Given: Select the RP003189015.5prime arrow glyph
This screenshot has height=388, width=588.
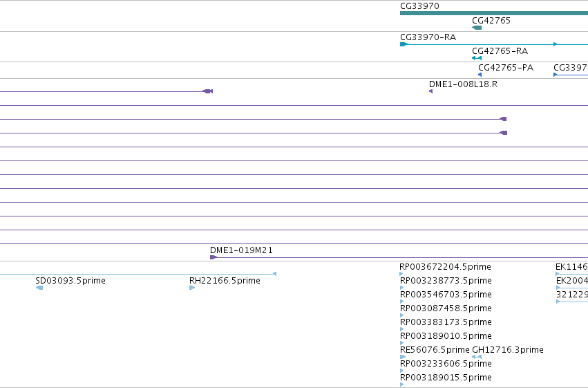Looking at the screenshot, I should point(402,385).
